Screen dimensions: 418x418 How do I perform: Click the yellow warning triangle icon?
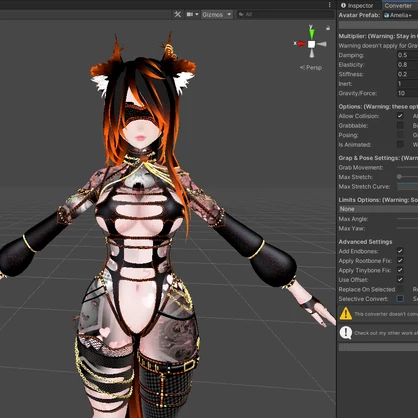click(x=346, y=313)
